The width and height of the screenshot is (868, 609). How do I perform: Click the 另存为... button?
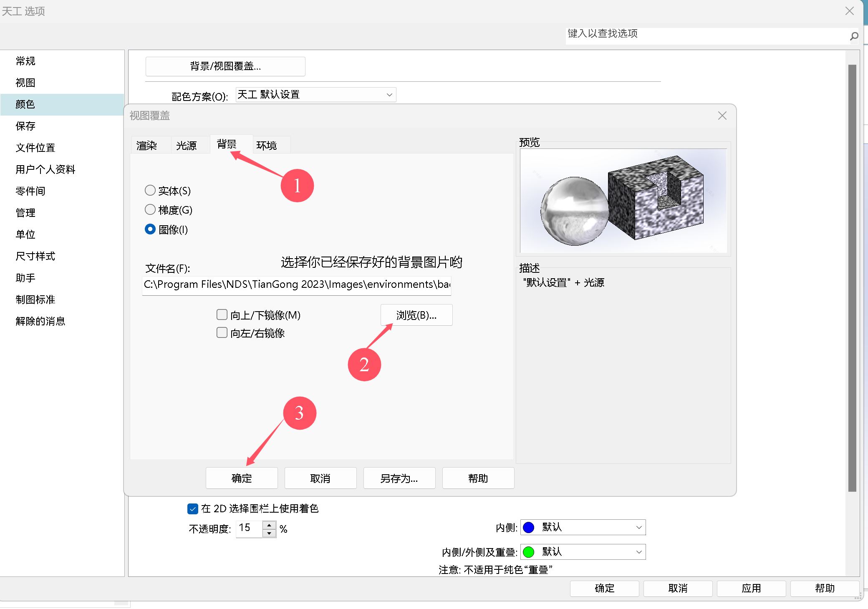pyautogui.click(x=399, y=478)
